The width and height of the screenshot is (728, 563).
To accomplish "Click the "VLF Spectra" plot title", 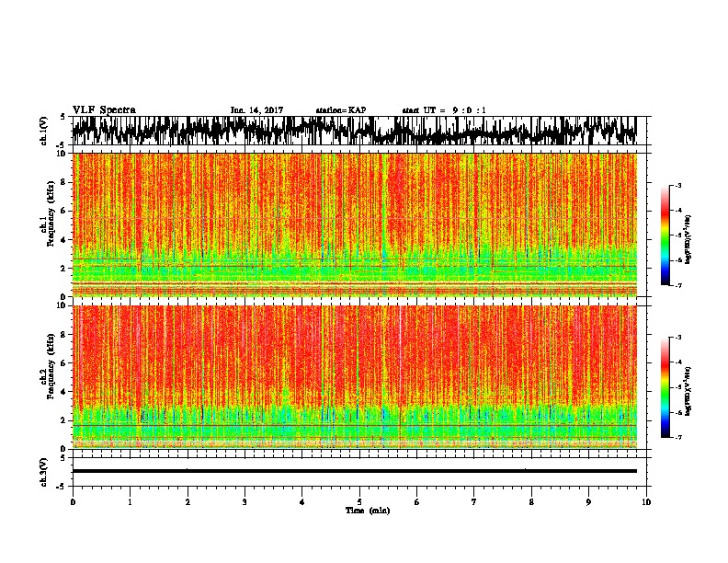I will click(104, 110).
